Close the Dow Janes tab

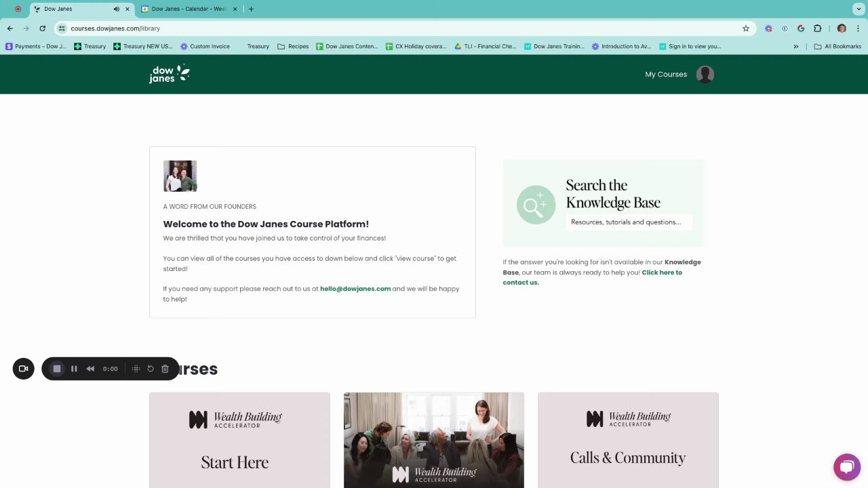[127, 9]
